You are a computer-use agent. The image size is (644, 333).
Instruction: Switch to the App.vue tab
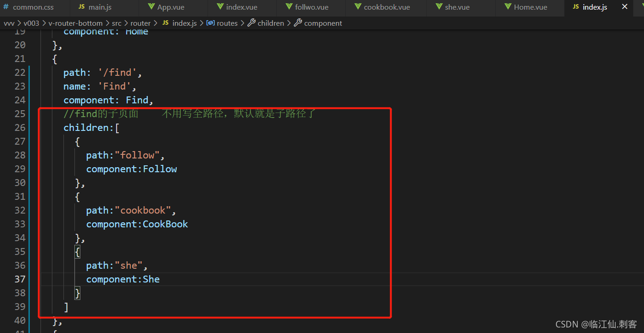tap(171, 7)
